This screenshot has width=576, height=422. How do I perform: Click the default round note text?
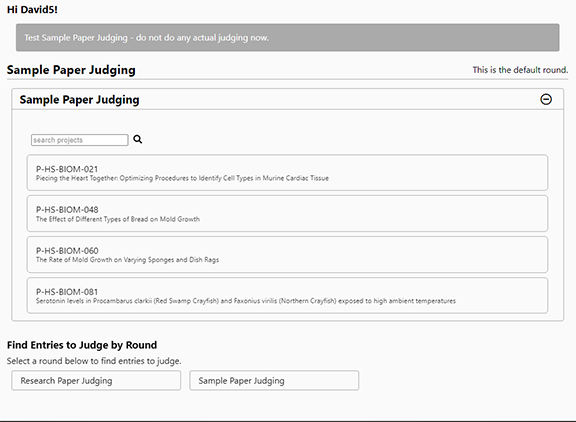point(520,70)
